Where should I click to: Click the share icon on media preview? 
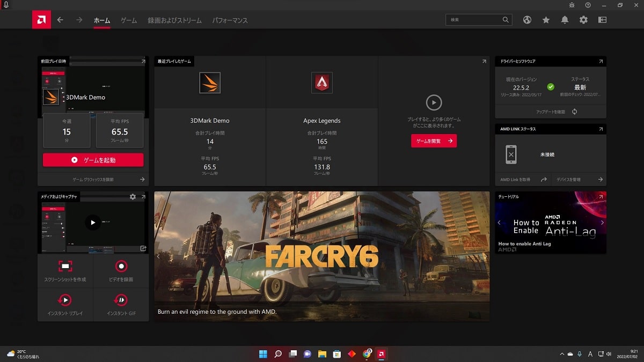tap(143, 248)
